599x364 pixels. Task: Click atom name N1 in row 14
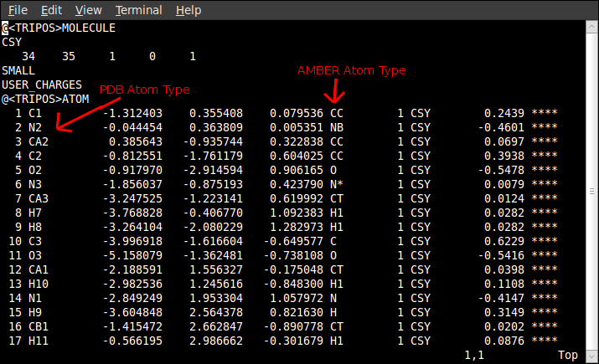(34, 299)
